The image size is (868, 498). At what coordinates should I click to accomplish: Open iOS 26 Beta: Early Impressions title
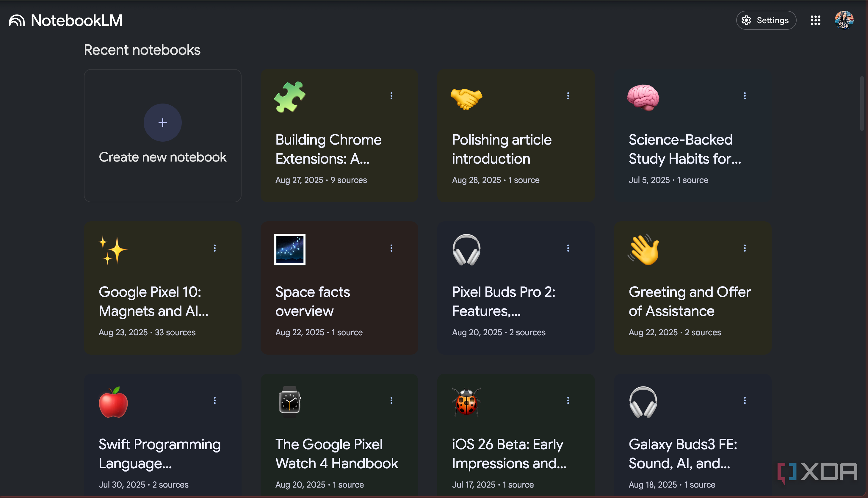coord(509,454)
